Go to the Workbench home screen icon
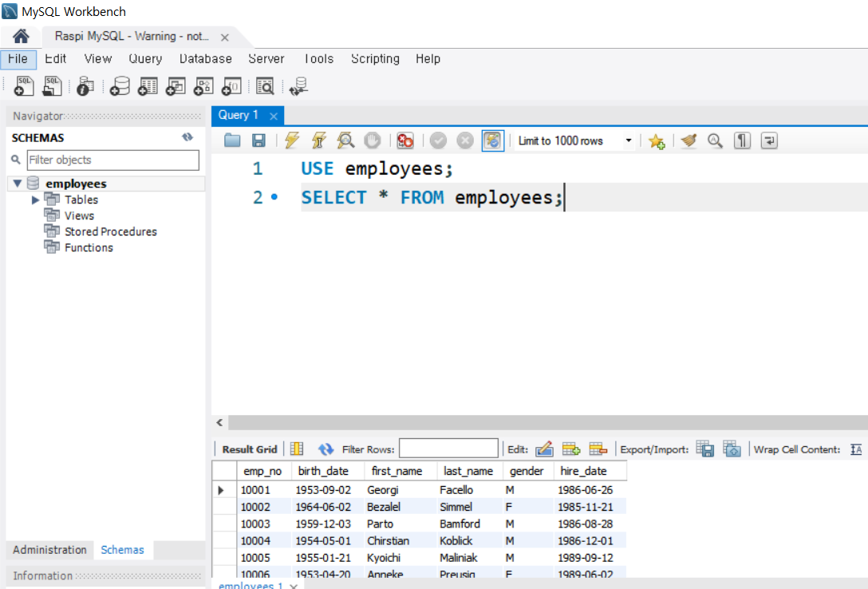This screenshot has width=868, height=589. [21, 37]
